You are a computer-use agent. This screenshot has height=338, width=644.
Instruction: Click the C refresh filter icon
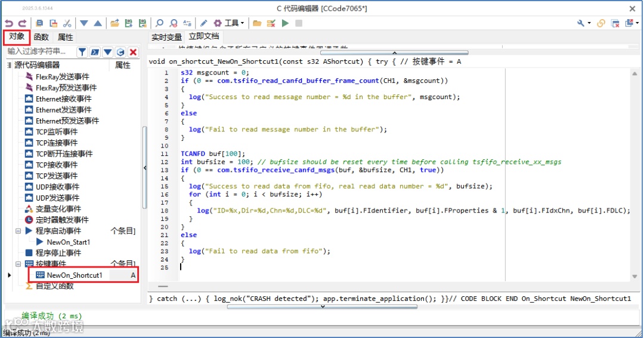click(120, 52)
